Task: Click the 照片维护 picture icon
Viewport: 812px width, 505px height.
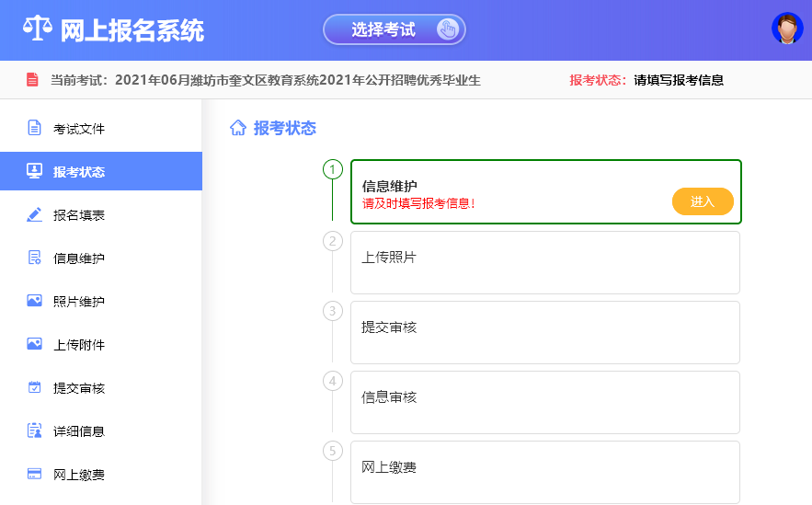Action: coord(34,301)
